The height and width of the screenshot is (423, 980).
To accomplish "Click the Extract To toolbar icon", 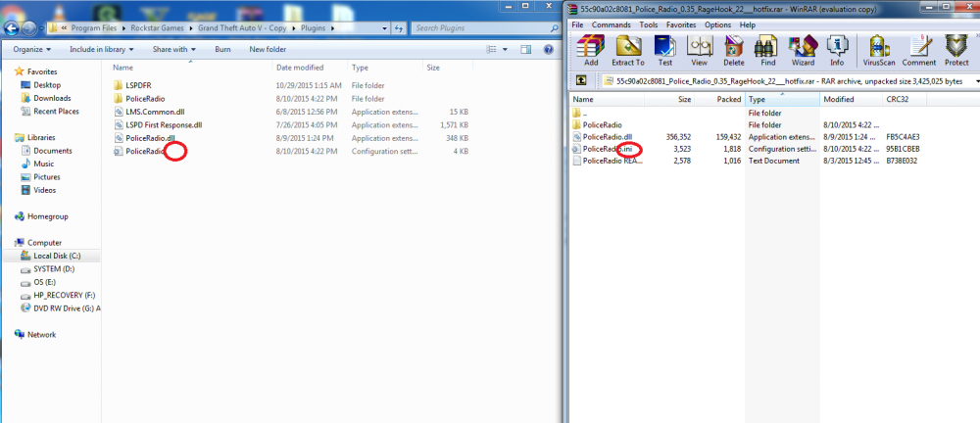I will pos(627,51).
